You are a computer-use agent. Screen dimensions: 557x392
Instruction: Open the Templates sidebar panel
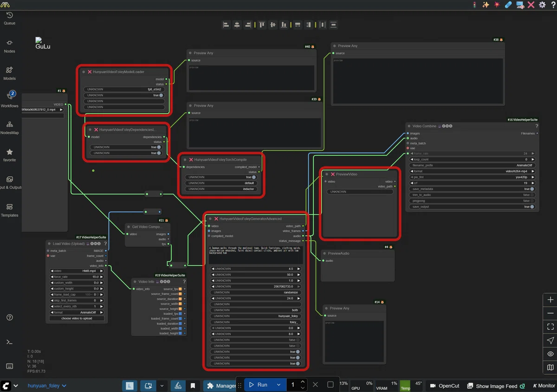coord(9,210)
